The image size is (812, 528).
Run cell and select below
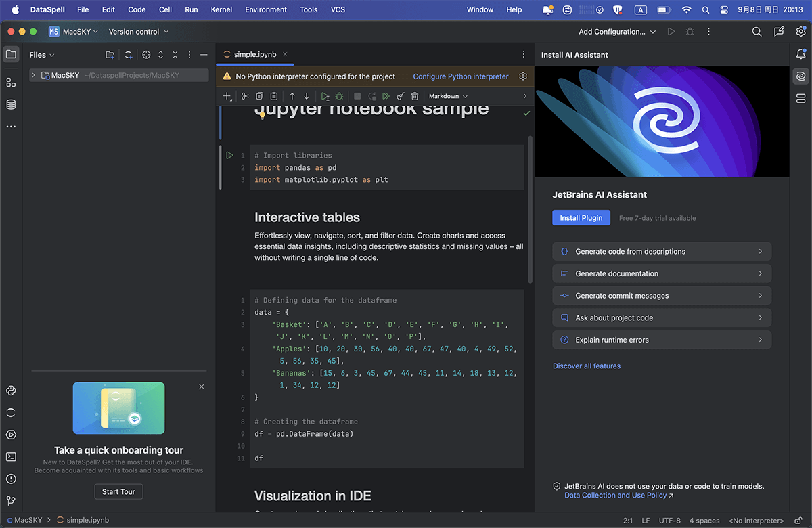325,96
